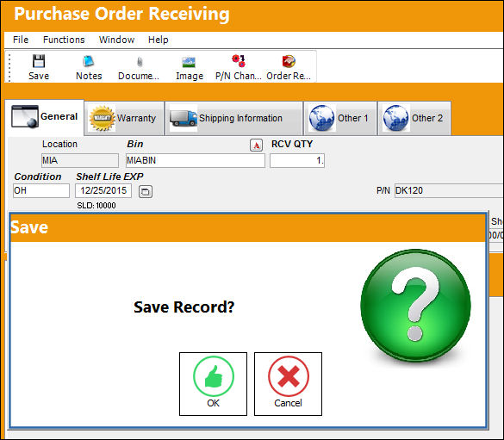The image size is (504, 440).
Task: Click the RCV QTY input field
Action: coord(297,160)
